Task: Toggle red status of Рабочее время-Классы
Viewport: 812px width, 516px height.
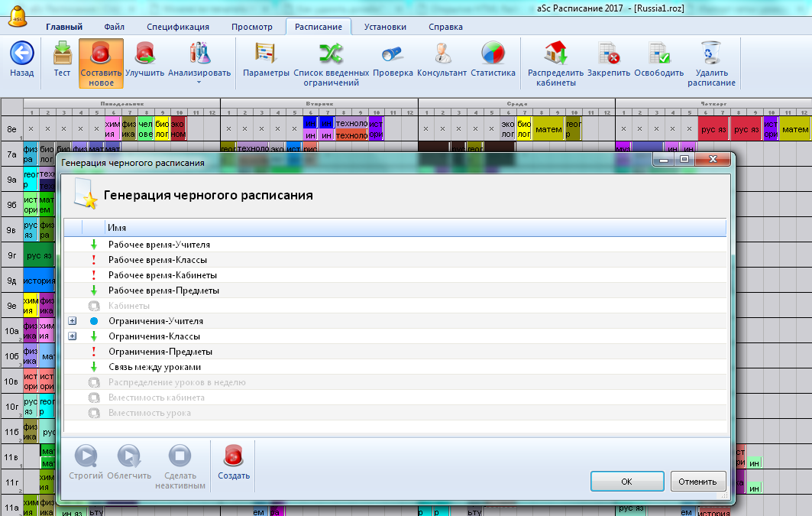Action: (94, 261)
